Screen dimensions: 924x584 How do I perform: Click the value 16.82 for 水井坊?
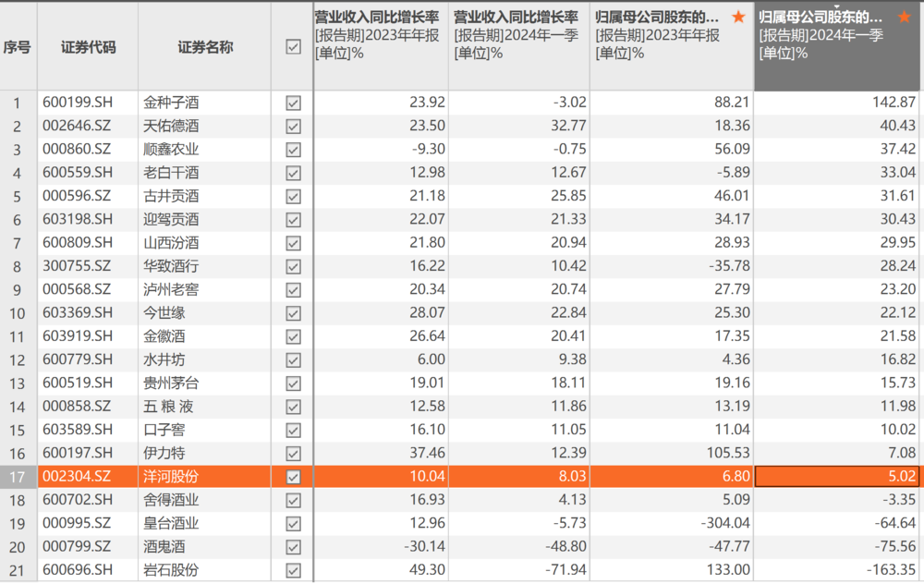(898, 359)
